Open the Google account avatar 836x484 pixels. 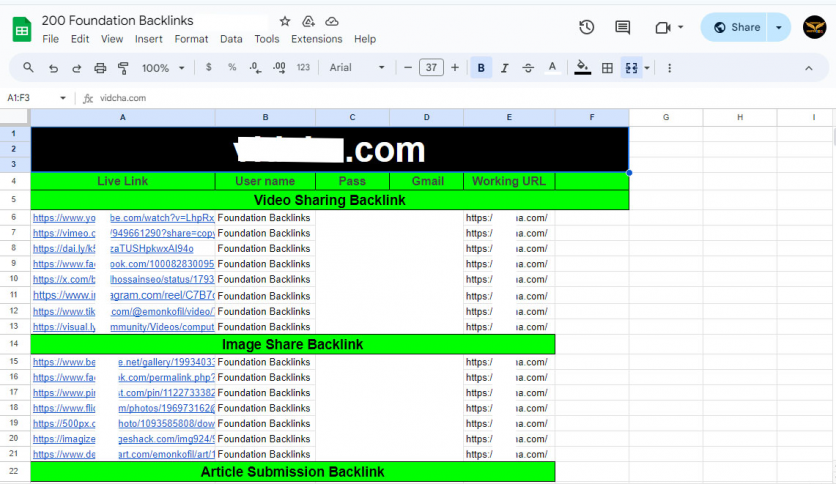point(815,27)
